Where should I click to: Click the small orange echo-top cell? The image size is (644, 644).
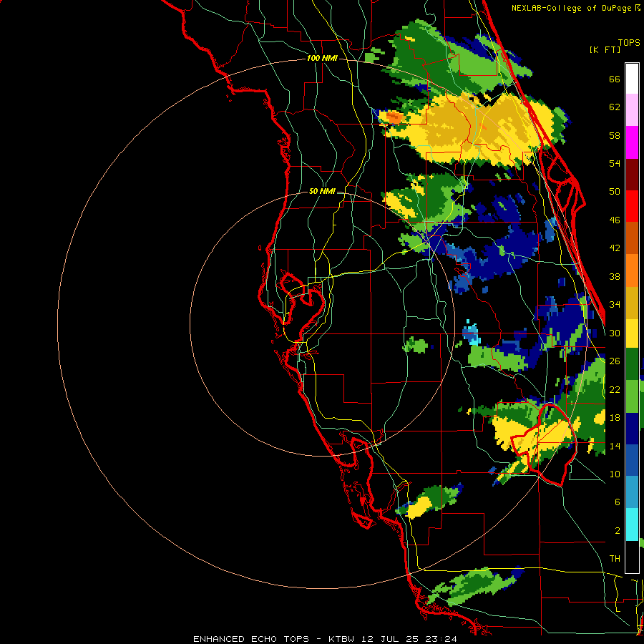[x=394, y=117]
